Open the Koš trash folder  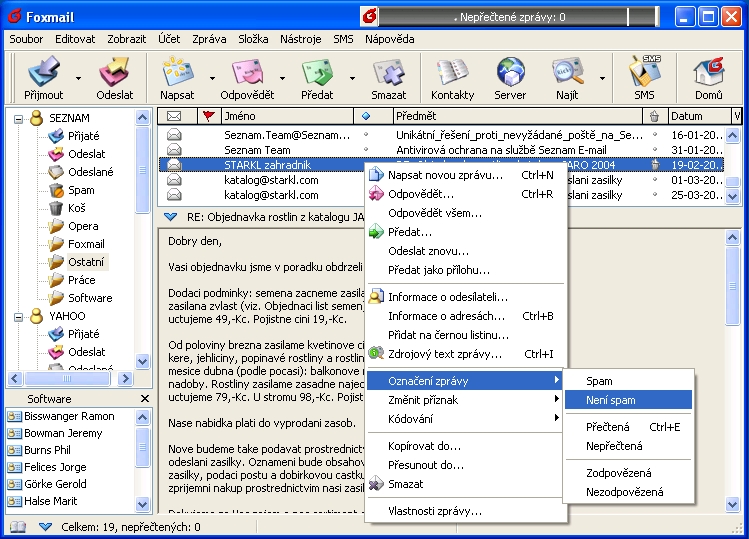(76, 208)
